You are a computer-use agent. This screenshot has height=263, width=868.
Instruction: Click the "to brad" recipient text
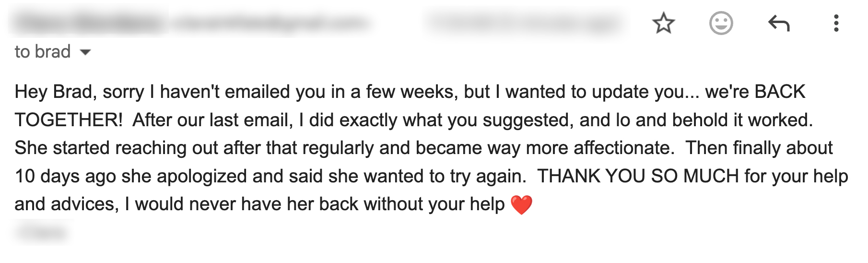[x=42, y=52]
